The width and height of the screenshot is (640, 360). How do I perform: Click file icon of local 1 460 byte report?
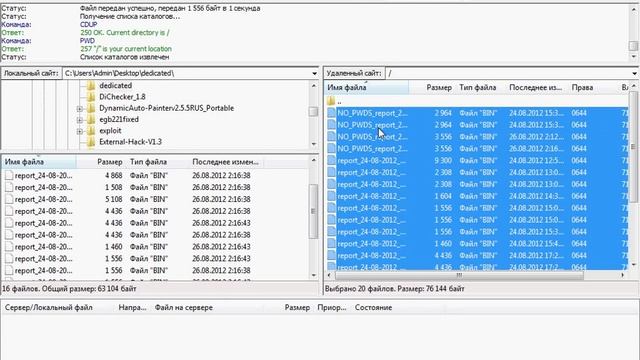9,247
